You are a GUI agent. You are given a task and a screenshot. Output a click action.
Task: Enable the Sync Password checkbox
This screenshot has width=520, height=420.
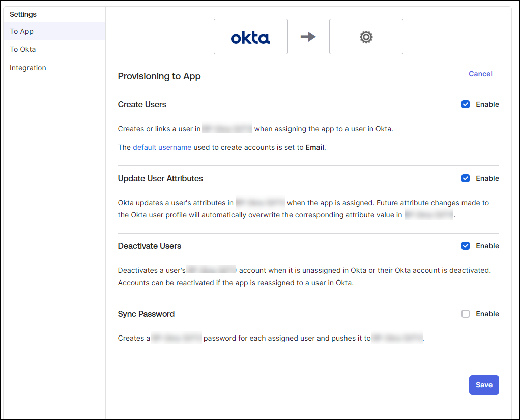click(466, 314)
